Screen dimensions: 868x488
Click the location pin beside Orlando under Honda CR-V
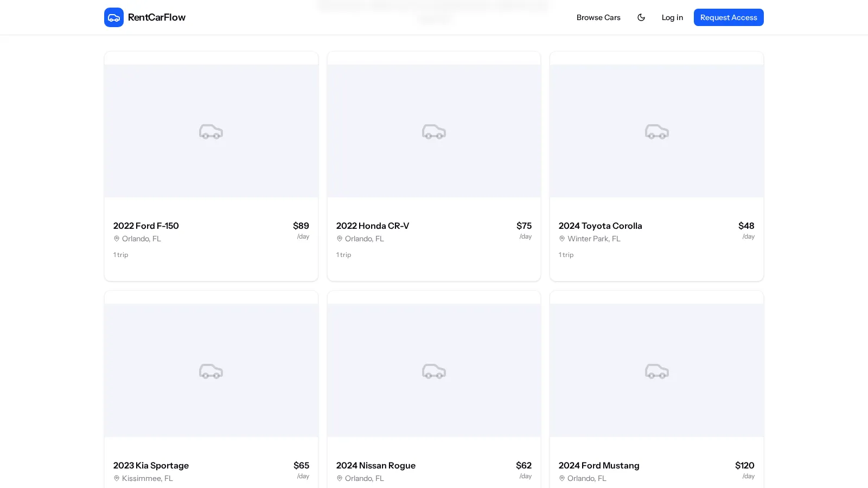coord(340,239)
